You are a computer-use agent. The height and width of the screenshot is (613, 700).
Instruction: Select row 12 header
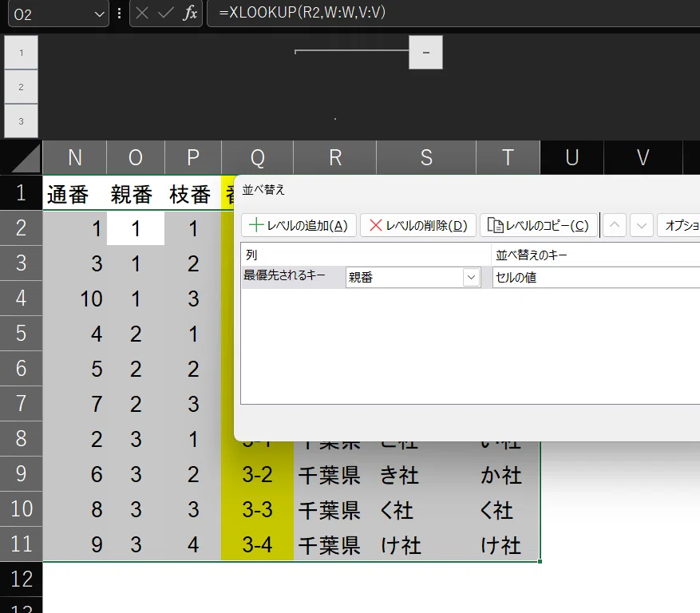(x=21, y=579)
